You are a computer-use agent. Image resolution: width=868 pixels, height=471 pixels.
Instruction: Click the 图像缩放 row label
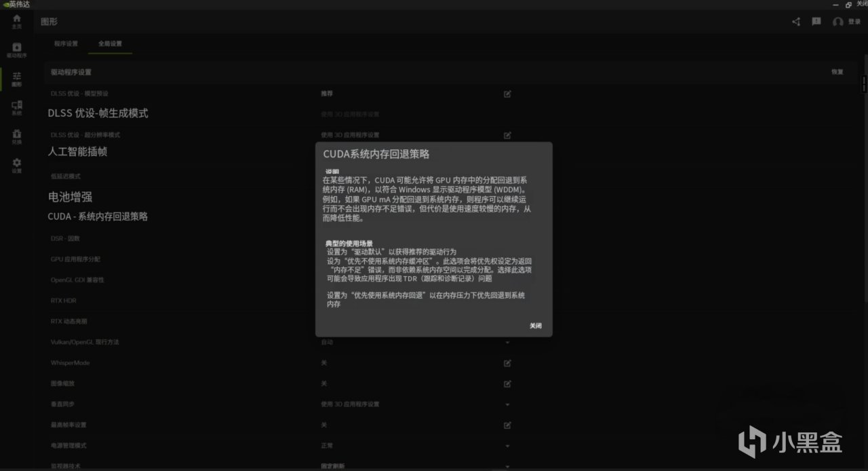63,383
